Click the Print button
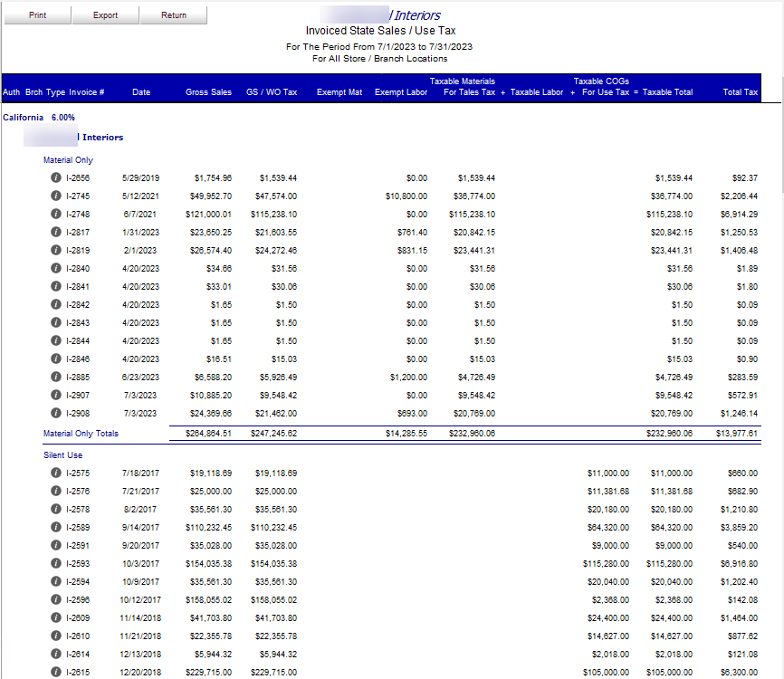 [37, 15]
